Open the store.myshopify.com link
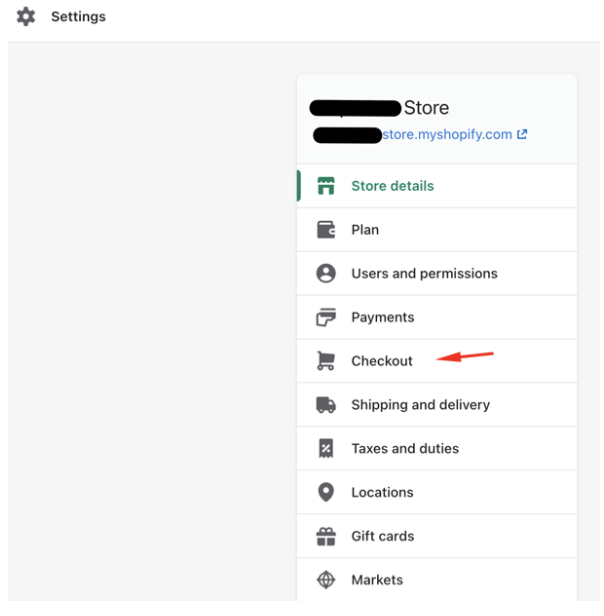This screenshot has width=604, height=616. coord(447,134)
